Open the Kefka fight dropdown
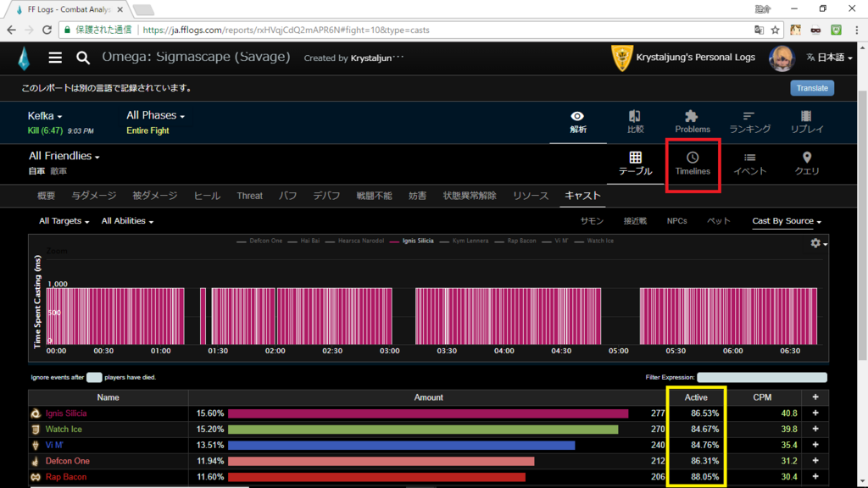868x488 pixels. (45, 115)
